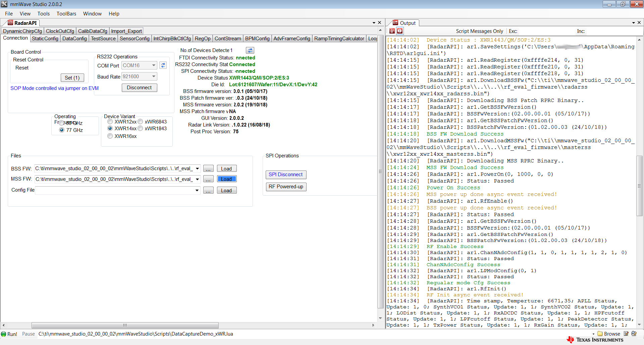Click the SPI Disconnect button

286,175
